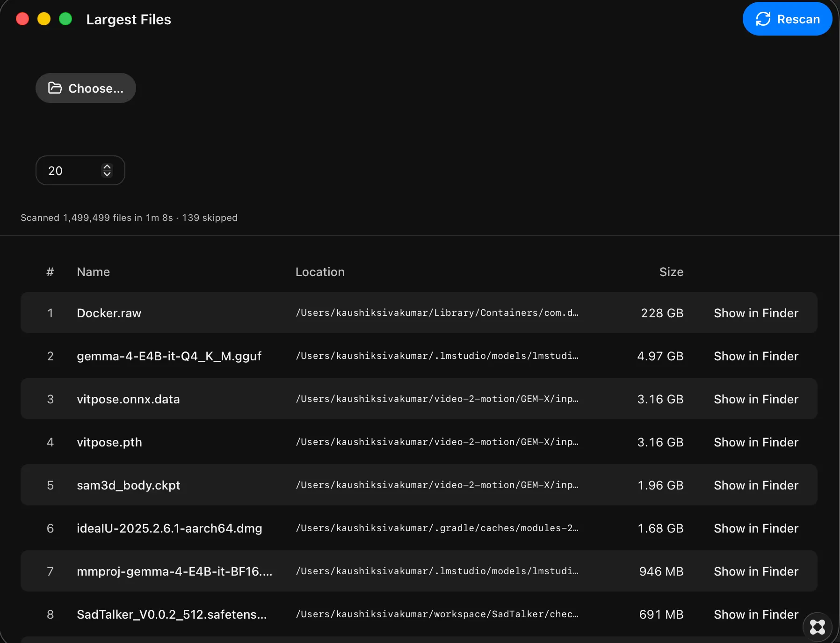The height and width of the screenshot is (643, 840).
Task: Click the Size column header
Action: (671, 272)
